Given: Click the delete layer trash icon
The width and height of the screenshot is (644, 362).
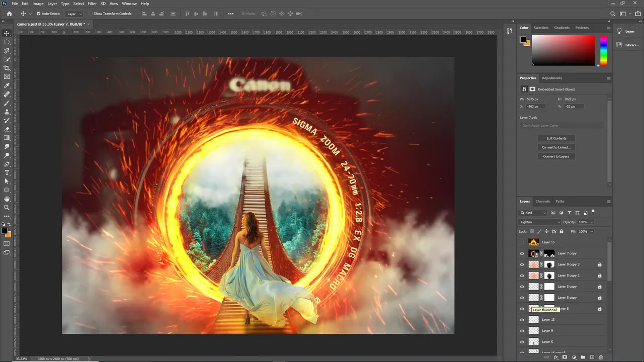Looking at the screenshot, I should click(x=601, y=357).
